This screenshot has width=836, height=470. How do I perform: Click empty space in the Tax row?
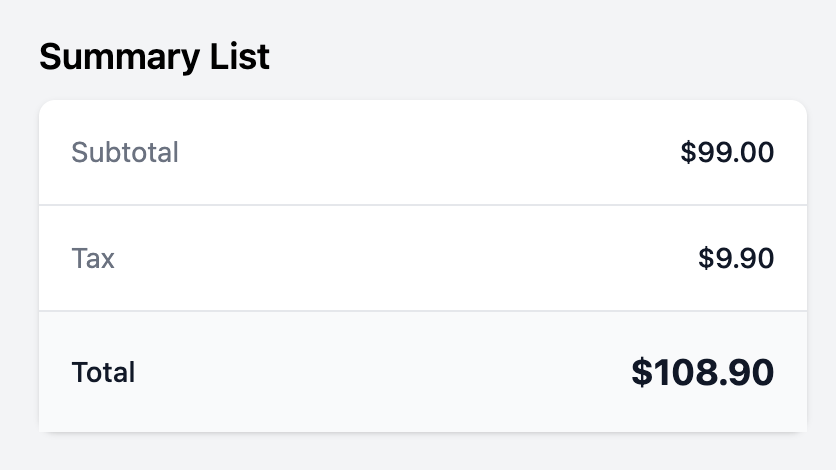405,258
